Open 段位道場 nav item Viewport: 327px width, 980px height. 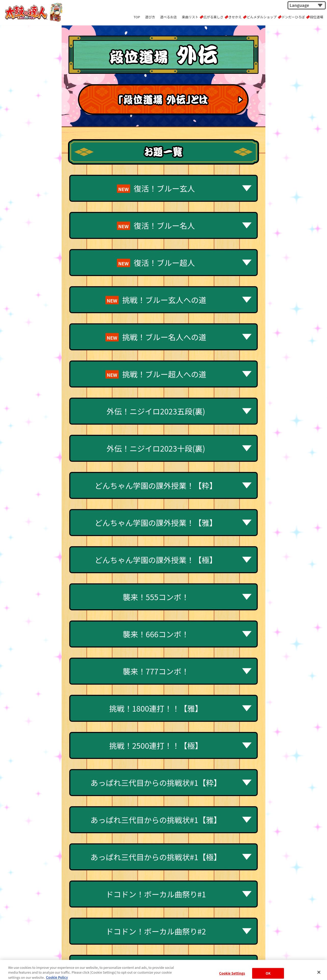(x=316, y=17)
